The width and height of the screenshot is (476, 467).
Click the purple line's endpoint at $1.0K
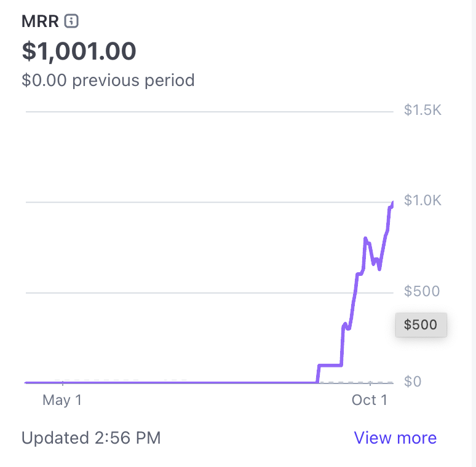click(x=392, y=204)
